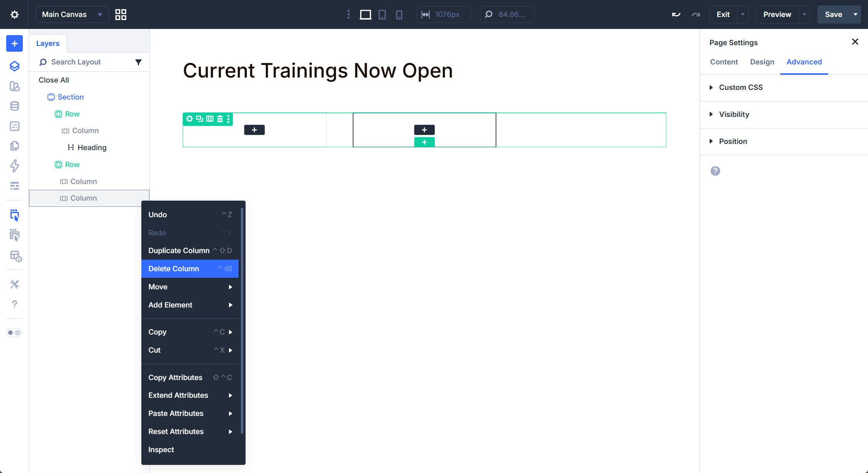Viewport: 868px width, 473px height.
Task: Select the tablet view icon
Action: point(382,15)
